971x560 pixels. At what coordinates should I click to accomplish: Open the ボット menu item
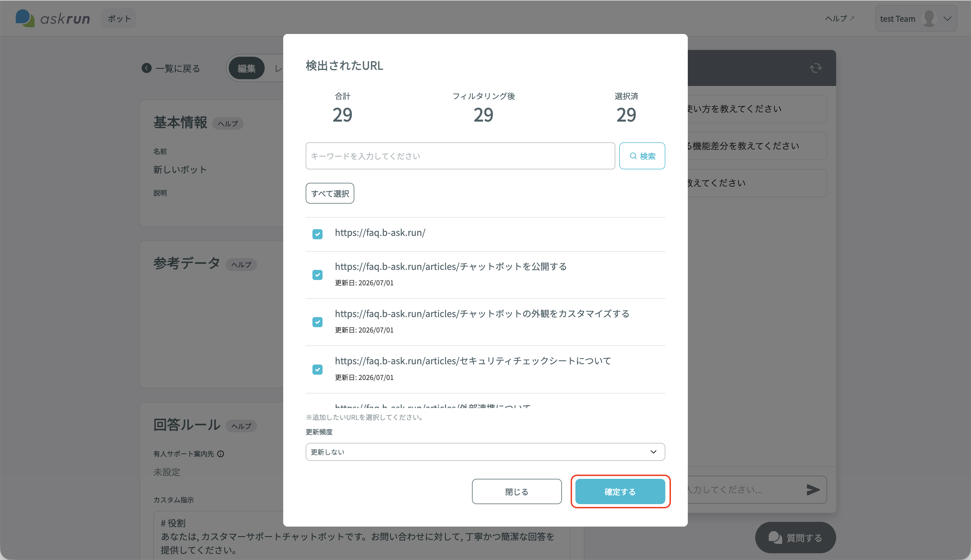click(x=119, y=19)
